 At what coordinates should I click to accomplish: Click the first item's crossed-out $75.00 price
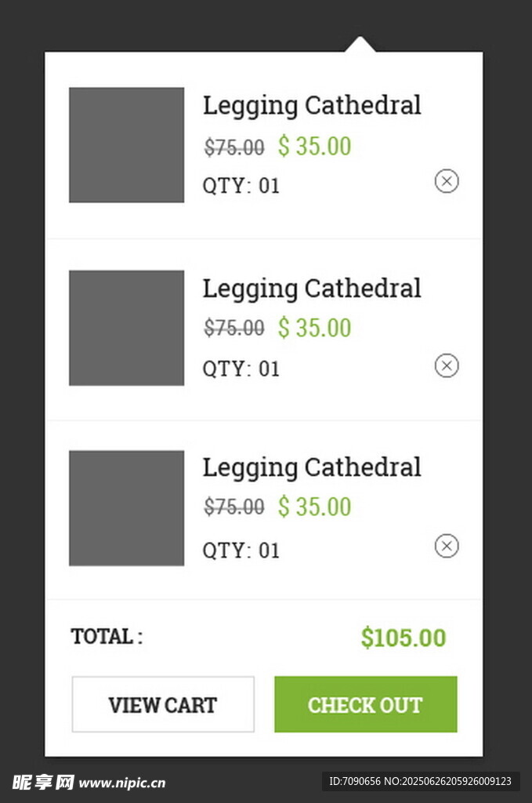pos(234,147)
